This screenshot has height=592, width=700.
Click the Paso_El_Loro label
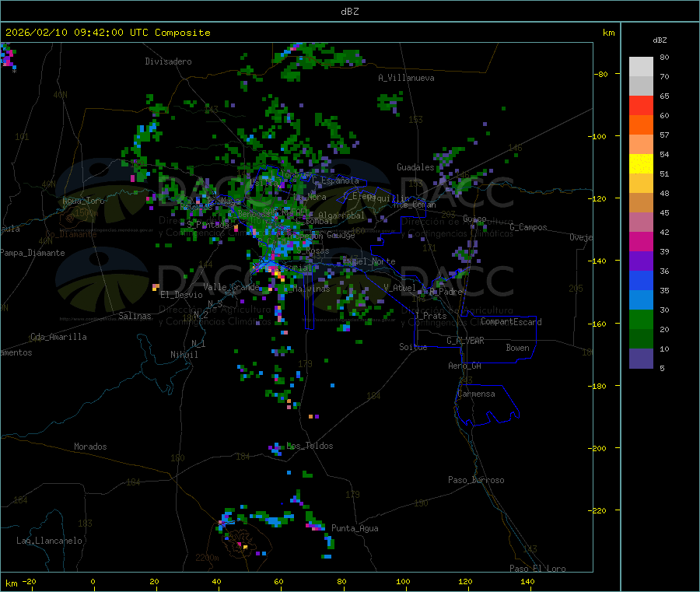pos(538,569)
